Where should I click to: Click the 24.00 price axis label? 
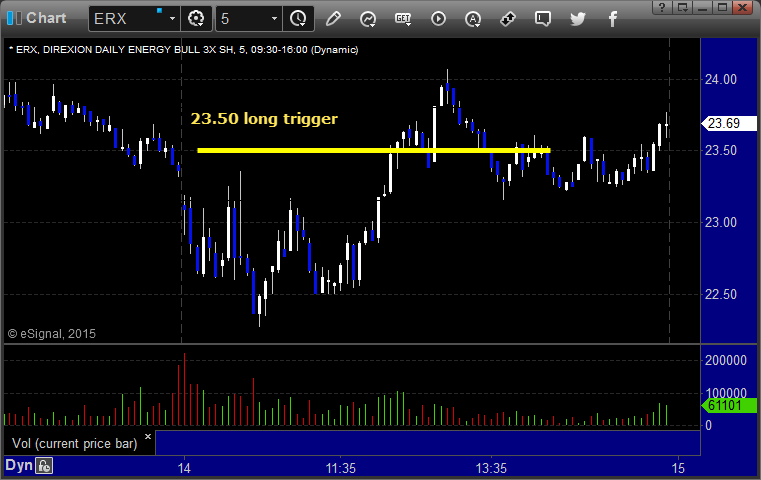(721, 80)
